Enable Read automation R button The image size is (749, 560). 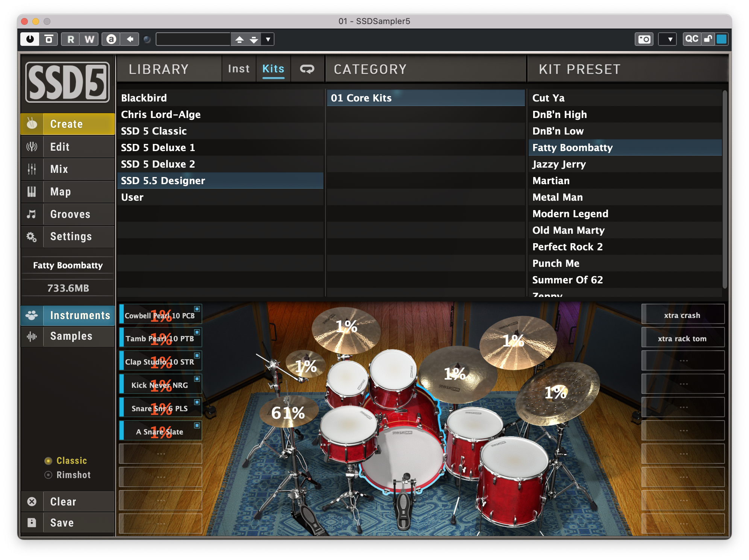pos(70,39)
